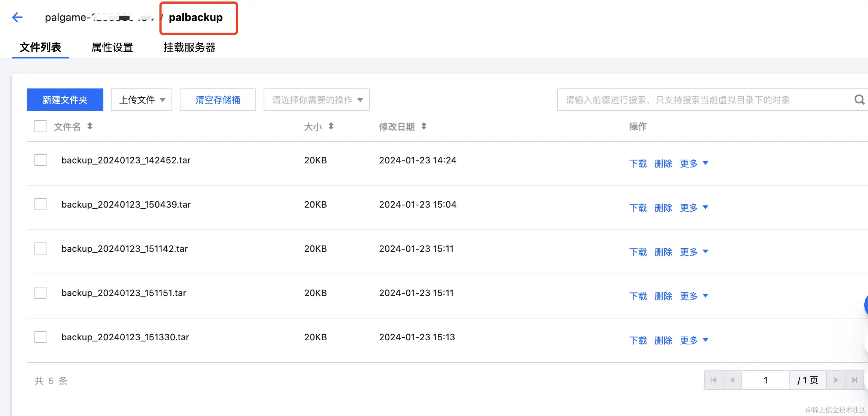Go to next page arrow
The width and height of the screenshot is (868, 416).
(x=836, y=380)
